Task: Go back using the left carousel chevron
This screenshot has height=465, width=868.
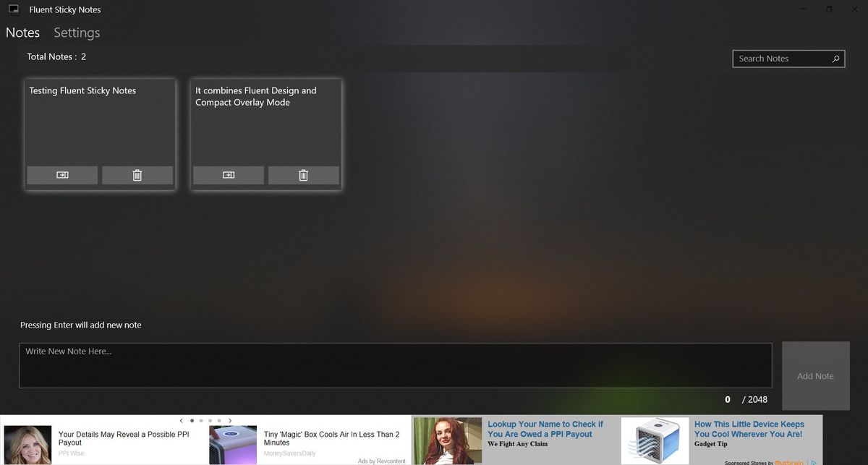Action: [x=181, y=420]
